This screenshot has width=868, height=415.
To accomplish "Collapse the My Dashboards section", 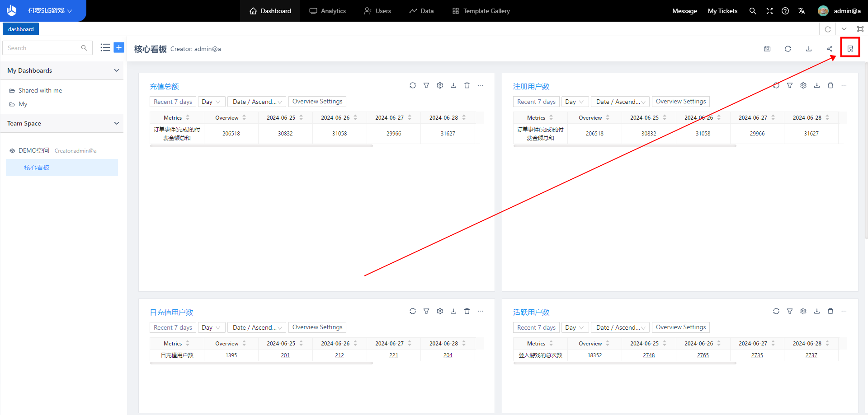I will coord(116,70).
